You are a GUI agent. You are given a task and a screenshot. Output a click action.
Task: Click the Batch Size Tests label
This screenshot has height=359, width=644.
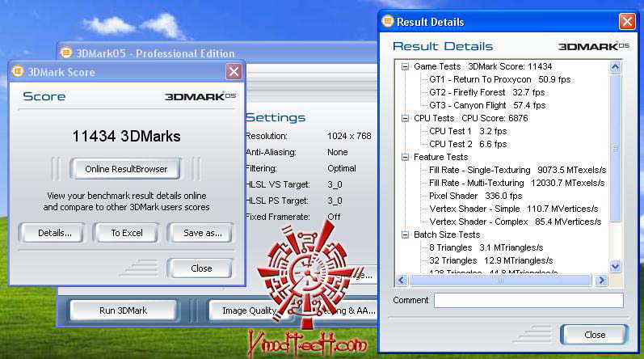(x=447, y=234)
